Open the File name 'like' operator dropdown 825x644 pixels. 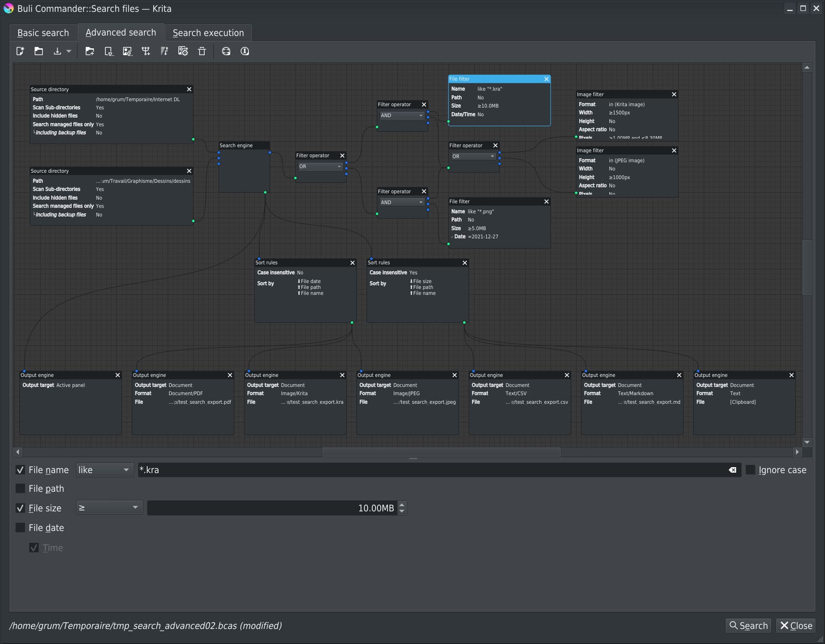(104, 470)
